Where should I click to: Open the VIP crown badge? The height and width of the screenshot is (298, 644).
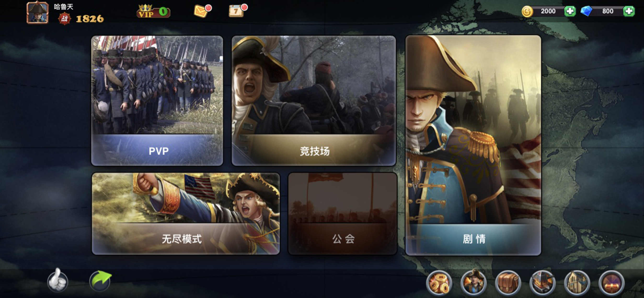[x=153, y=11]
